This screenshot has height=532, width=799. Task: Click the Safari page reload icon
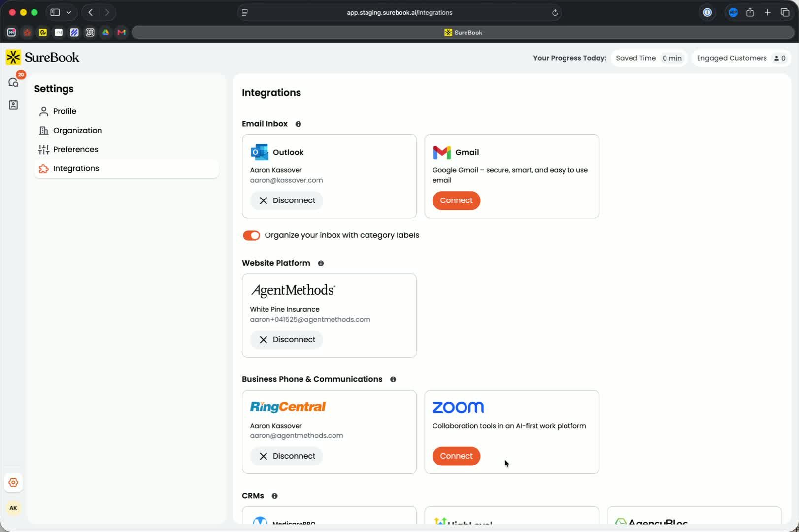[x=555, y=13]
